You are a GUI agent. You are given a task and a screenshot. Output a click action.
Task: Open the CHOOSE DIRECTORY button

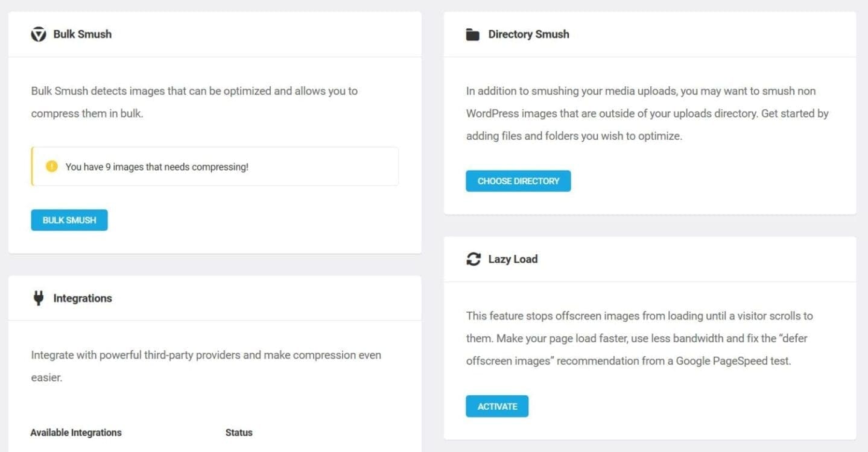518,181
